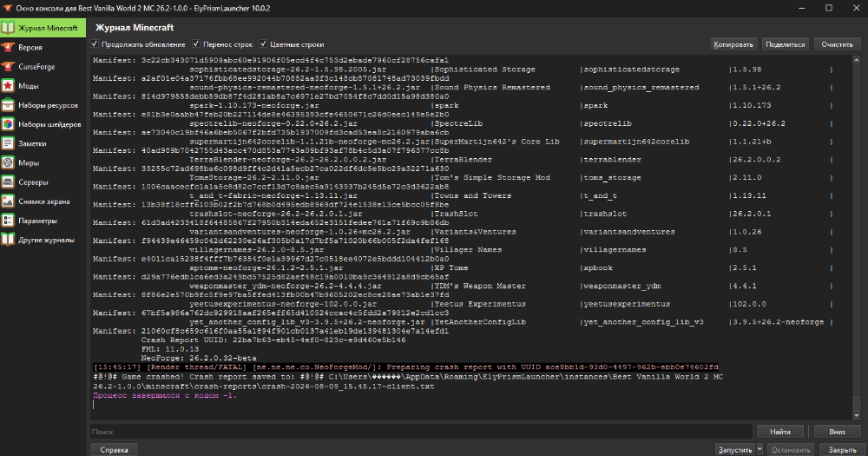Click the Вниз button
The width and height of the screenshot is (868, 456).
point(837,432)
